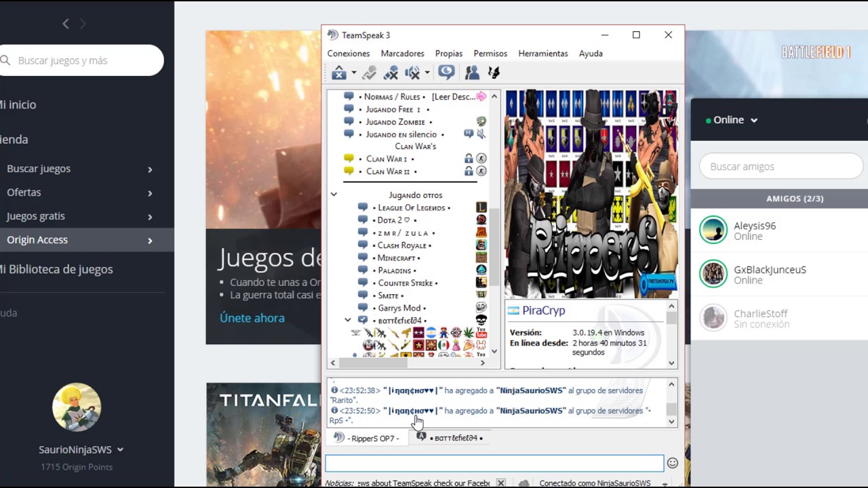Click the pink arrow icon on Normas / Rules

pos(481,97)
